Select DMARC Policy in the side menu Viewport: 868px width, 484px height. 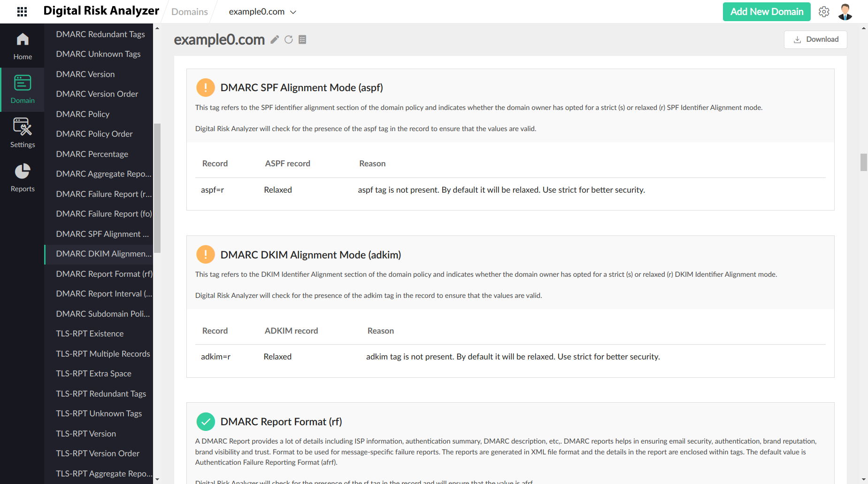point(83,114)
